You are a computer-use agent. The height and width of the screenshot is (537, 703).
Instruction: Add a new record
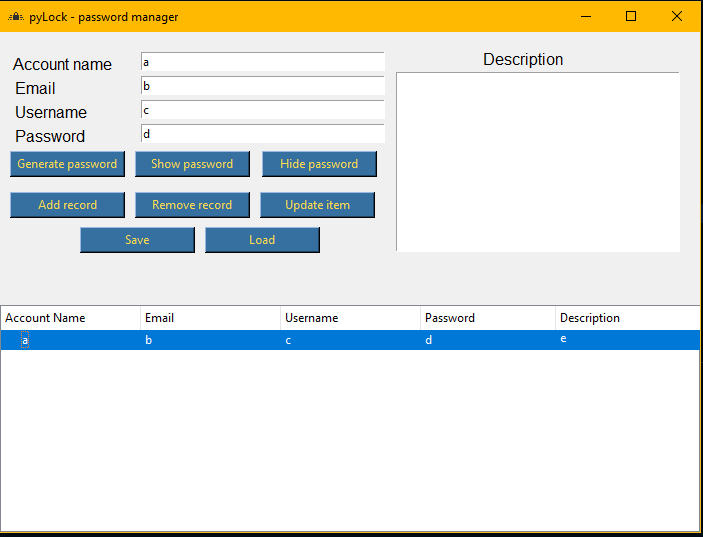point(67,205)
